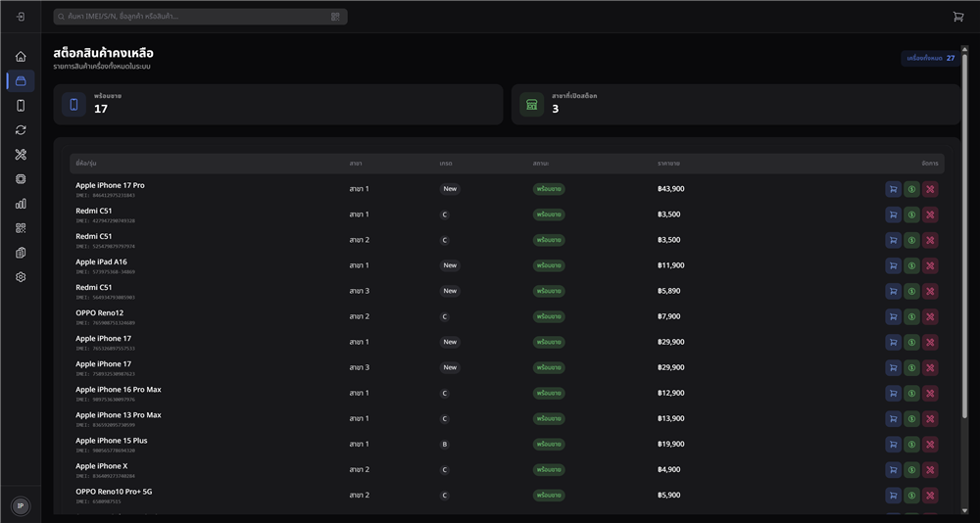Viewport: 980px width, 523px height.
Task: Click grade B badge of iPhone 15 Plus
Action: point(444,445)
